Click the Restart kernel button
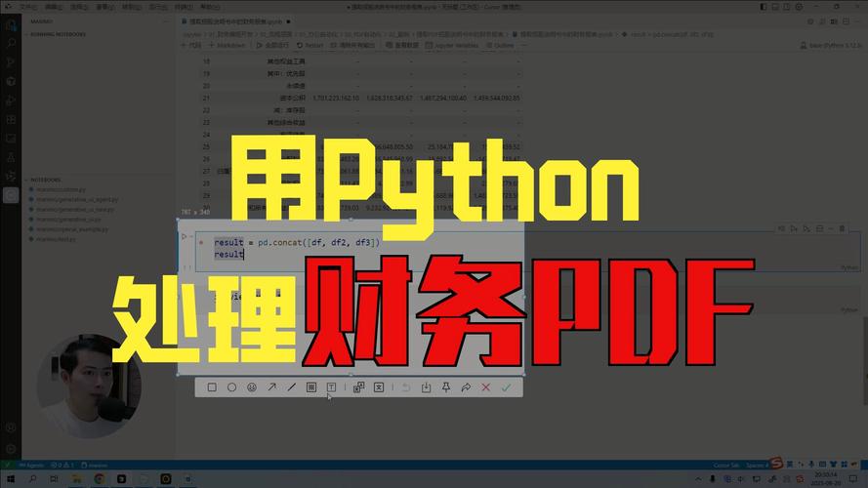 310,45
